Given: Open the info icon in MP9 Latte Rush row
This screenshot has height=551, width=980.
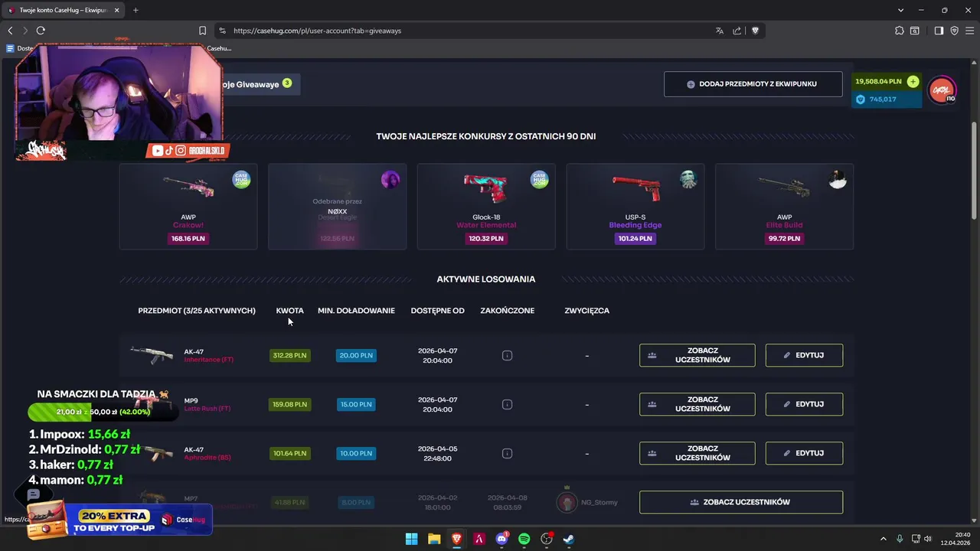Looking at the screenshot, I should click(507, 404).
